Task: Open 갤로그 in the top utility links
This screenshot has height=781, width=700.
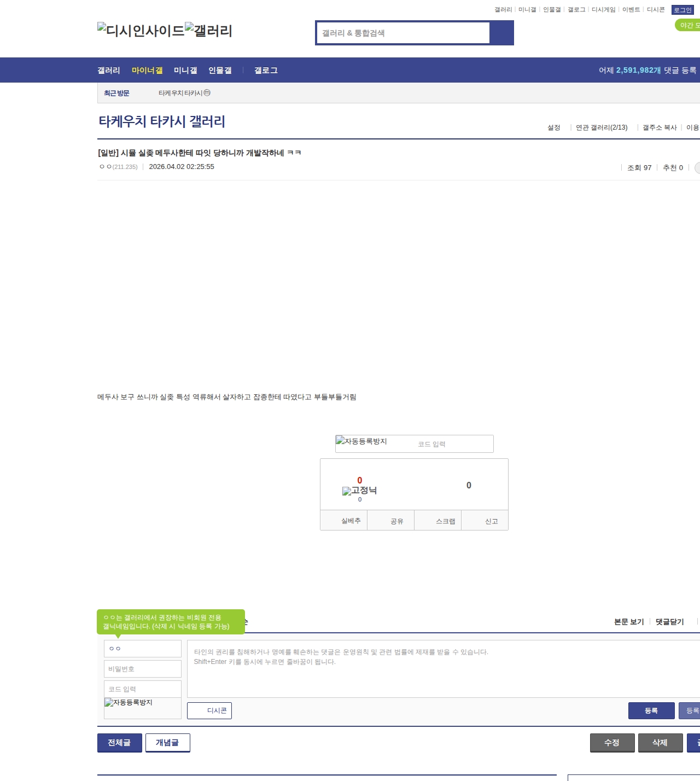Action: (576, 10)
